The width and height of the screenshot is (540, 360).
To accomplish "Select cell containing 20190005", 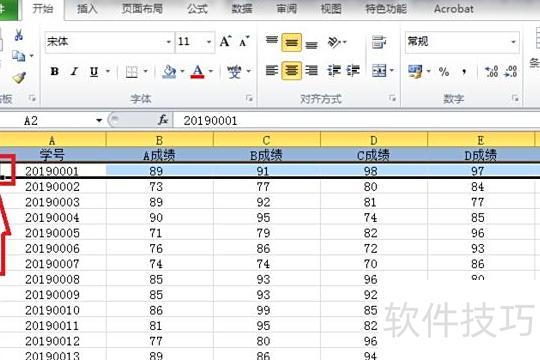I will (52, 233).
